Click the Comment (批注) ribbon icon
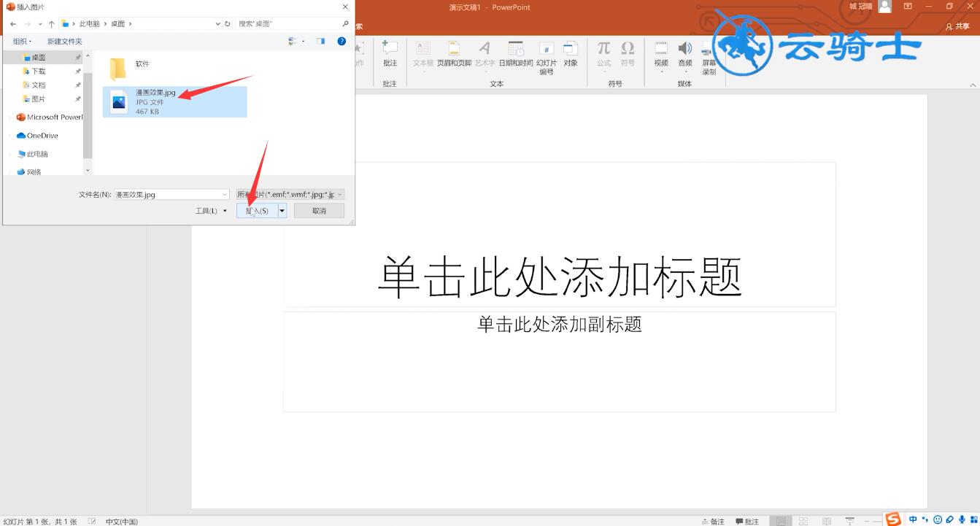This screenshot has height=526, width=980. (390, 54)
